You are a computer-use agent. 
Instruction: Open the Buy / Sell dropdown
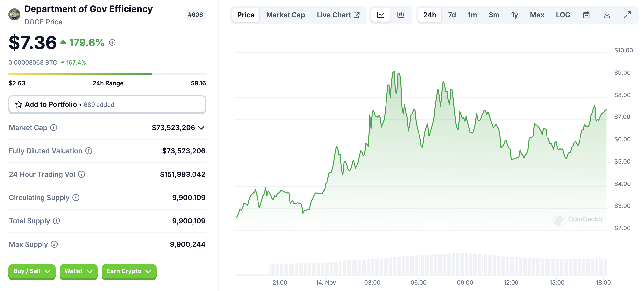tap(32, 271)
